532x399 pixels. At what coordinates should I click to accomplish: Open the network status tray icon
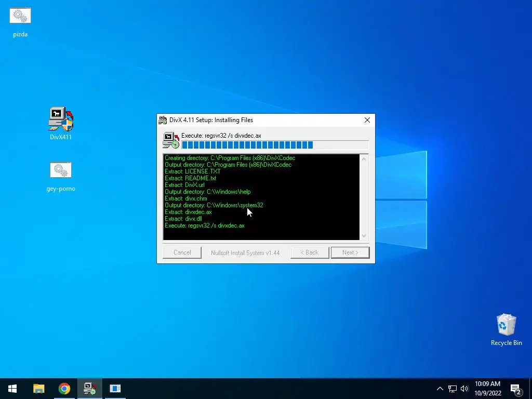coord(453,389)
